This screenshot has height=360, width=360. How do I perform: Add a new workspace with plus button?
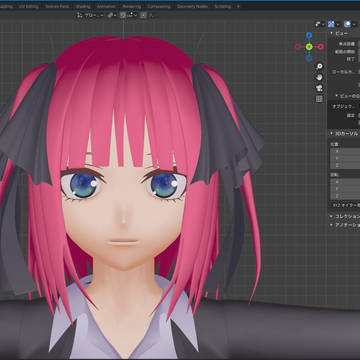[x=238, y=6]
